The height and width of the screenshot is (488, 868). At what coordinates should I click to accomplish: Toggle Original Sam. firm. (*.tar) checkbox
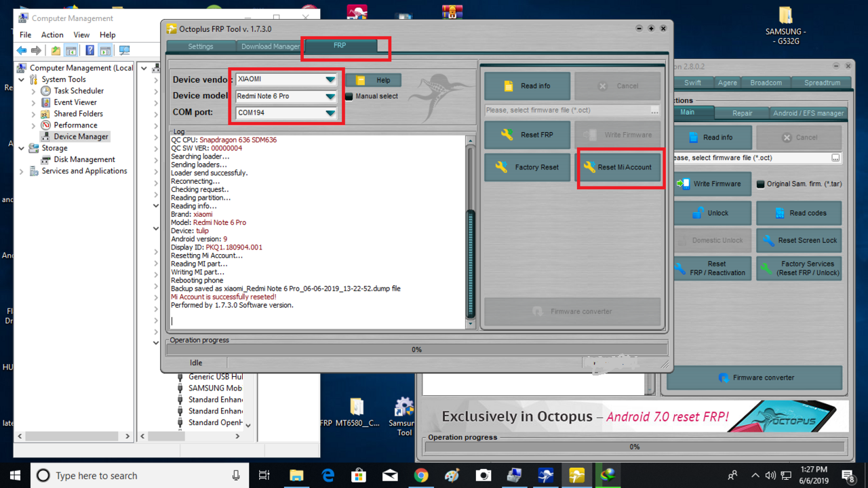tap(760, 184)
